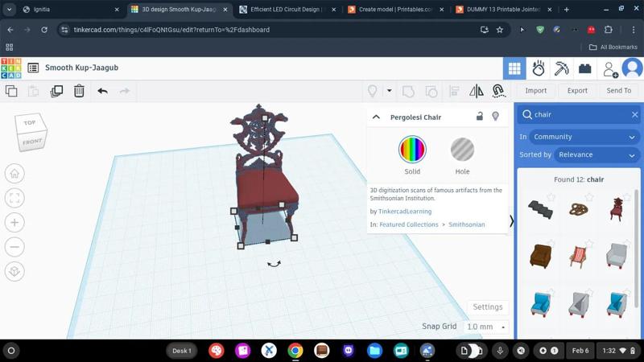Reload the Tinkercad page

(x=44, y=30)
